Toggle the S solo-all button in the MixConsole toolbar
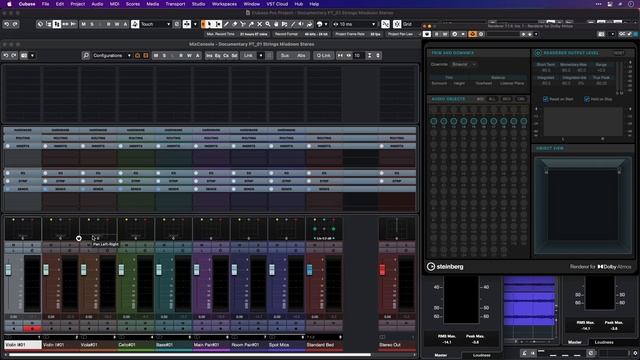 [x=164, y=56]
